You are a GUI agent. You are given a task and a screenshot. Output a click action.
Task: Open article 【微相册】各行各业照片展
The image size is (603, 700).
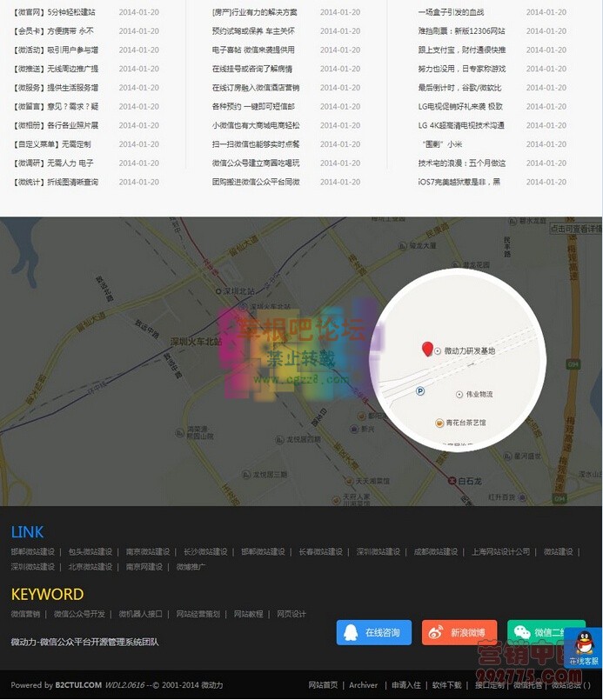click(x=56, y=125)
